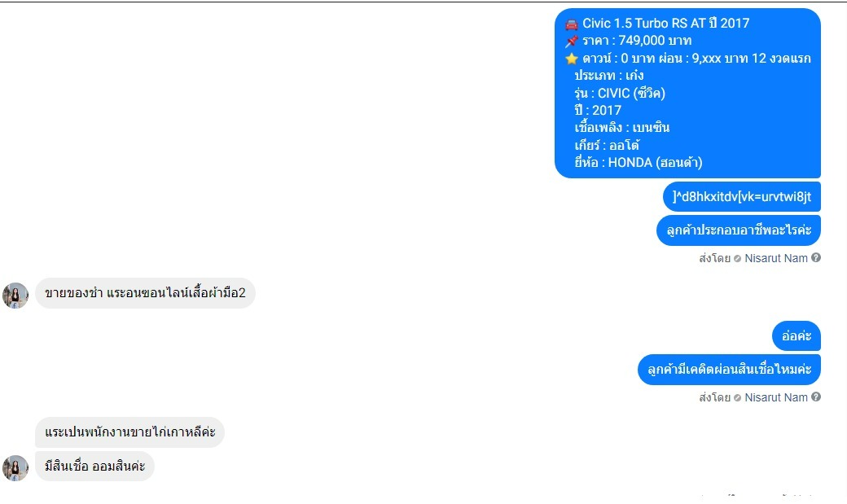Click the star emoji beside down payment line
Screen dimensions: 847x504
(572, 59)
